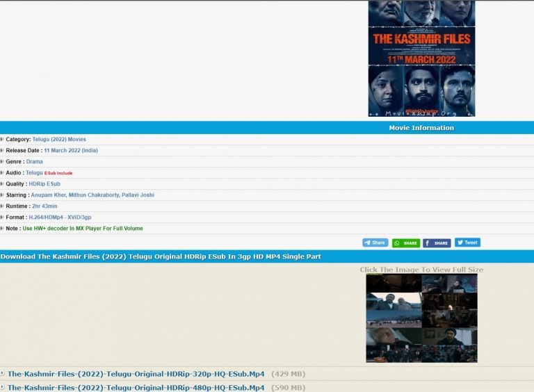The width and height of the screenshot is (534, 392).
Task: Click the 11 March 2022 (India) release date
Action: pyautogui.click(x=71, y=150)
